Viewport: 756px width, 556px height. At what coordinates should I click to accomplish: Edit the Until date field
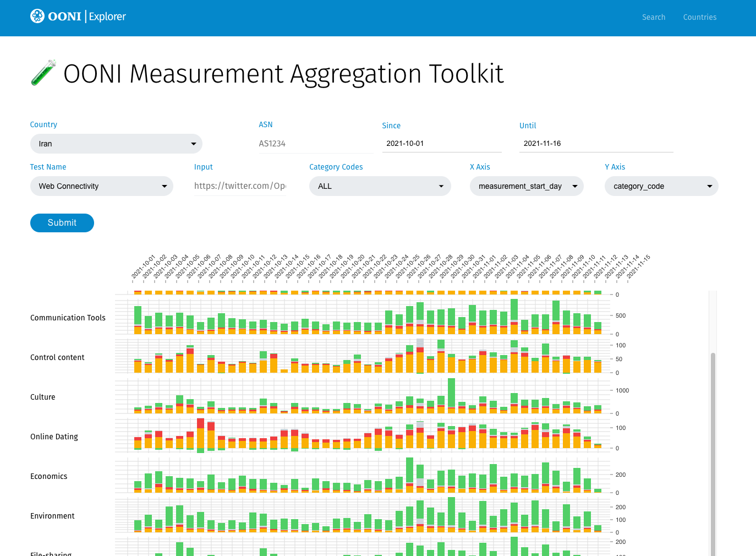point(596,144)
